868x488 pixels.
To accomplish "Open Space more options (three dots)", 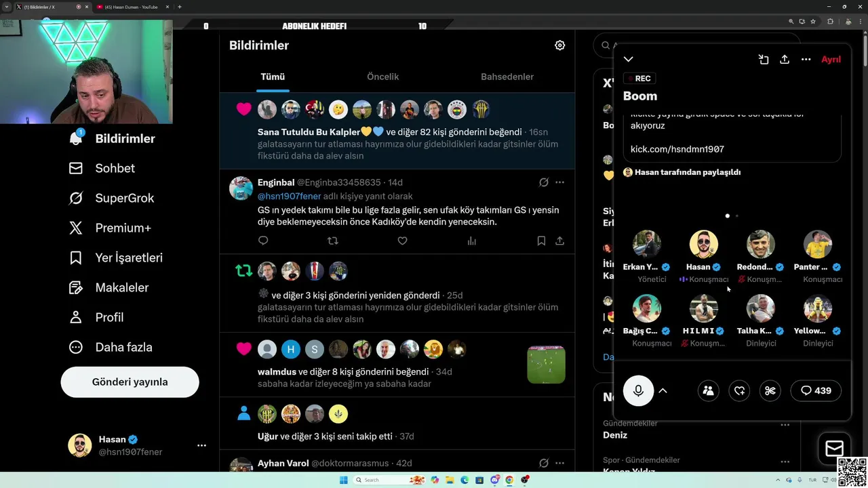I will 806,60.
